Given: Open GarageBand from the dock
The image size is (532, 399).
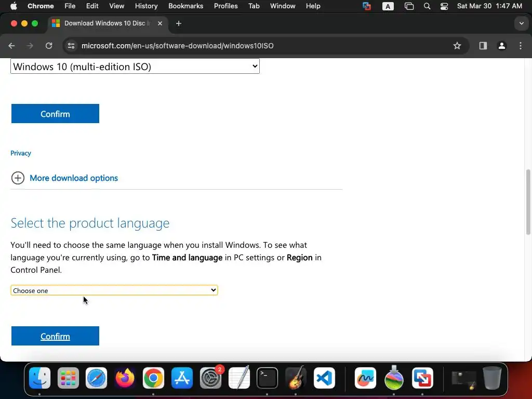Looking at the screenshot, I should (296, 378).
